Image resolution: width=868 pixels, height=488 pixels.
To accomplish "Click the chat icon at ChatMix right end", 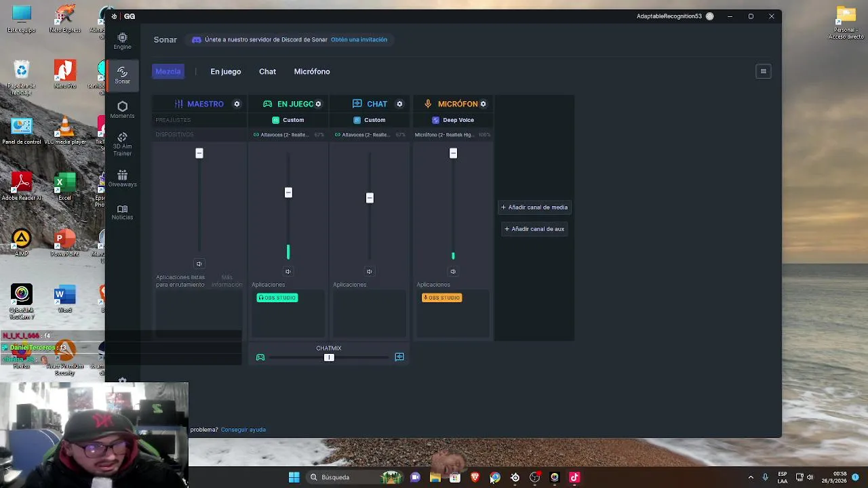I will click(399, 357).
